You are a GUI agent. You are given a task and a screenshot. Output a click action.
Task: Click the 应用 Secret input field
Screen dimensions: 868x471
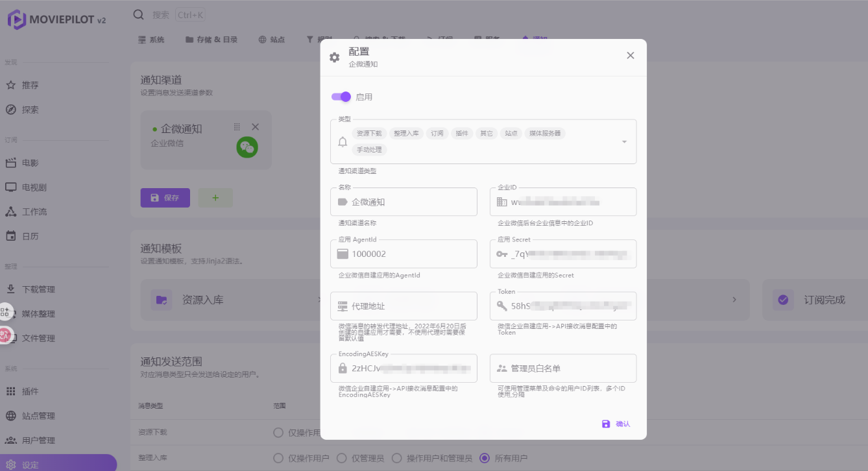click(x=563, y=254)
